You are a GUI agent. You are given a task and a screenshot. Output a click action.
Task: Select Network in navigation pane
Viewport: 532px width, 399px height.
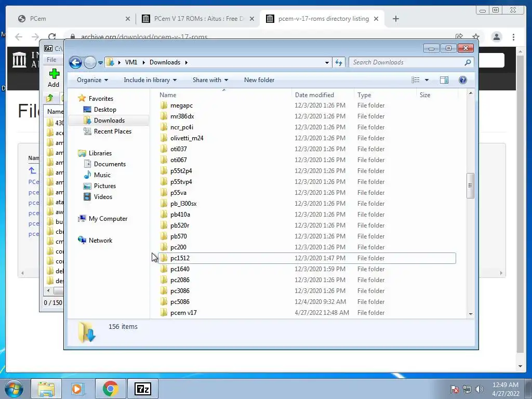coord(100,241)
